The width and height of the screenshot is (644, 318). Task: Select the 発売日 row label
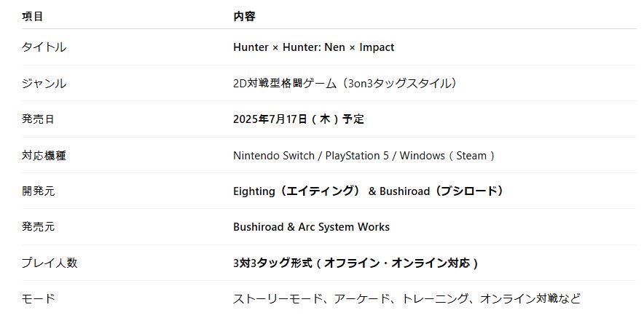point(38,119)
